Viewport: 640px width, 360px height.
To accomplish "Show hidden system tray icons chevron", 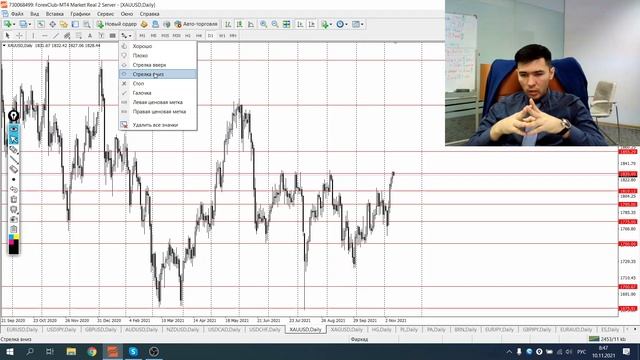I will pos(509,351).
